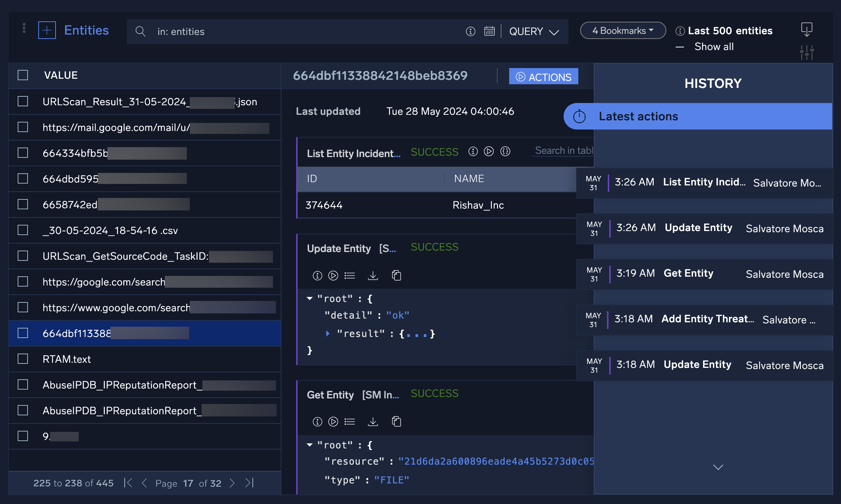Expand the 4 Bookmarks dropdown
This screenshot has width=841, height=504.
click(623, 31)
